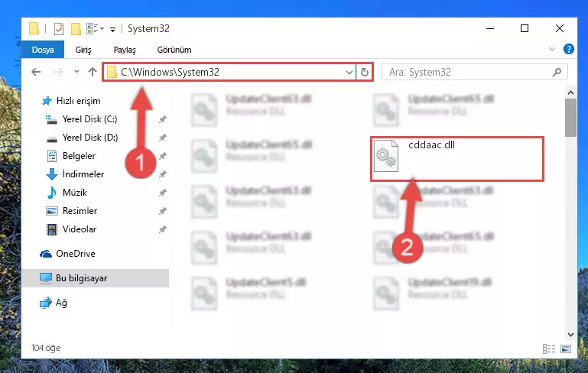Select Ağ in navigation pane

click(x=60, y=303)
